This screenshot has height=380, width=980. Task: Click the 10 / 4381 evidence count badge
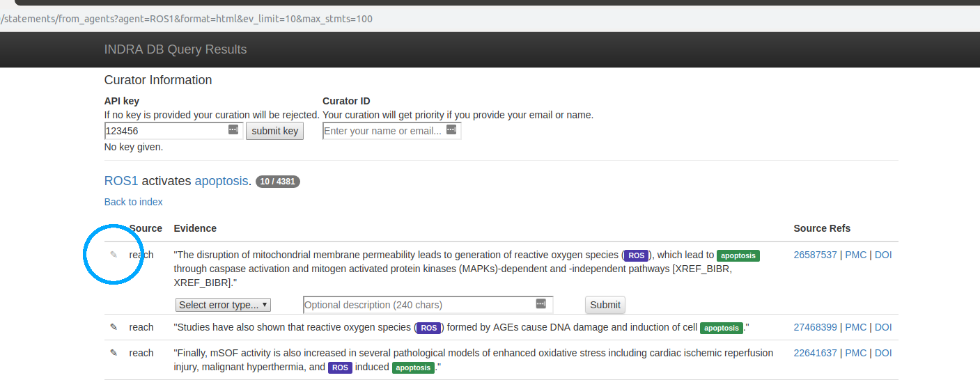click(278, 182)
